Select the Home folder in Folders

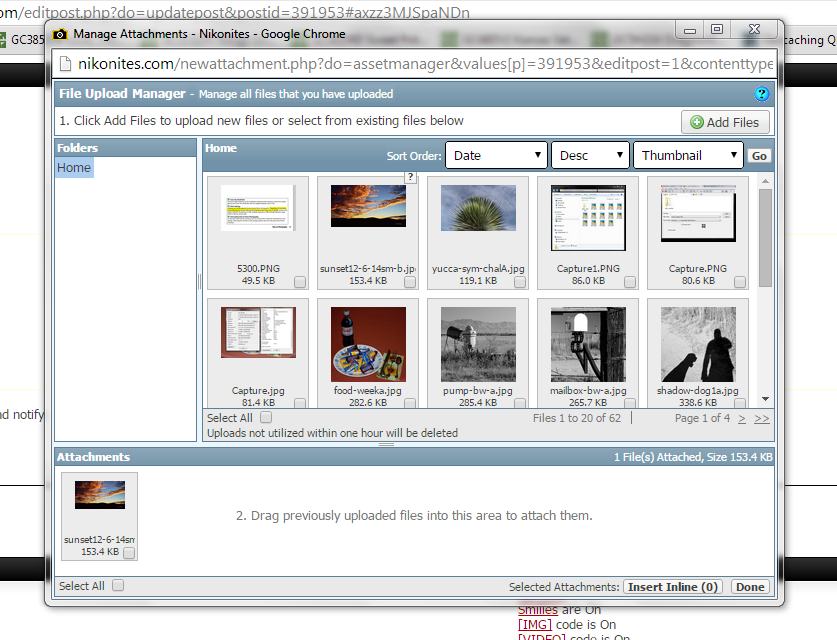tap(74, 168)
